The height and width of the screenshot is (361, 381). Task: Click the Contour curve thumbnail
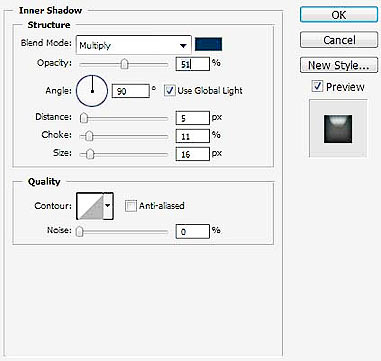click(90, 206)
